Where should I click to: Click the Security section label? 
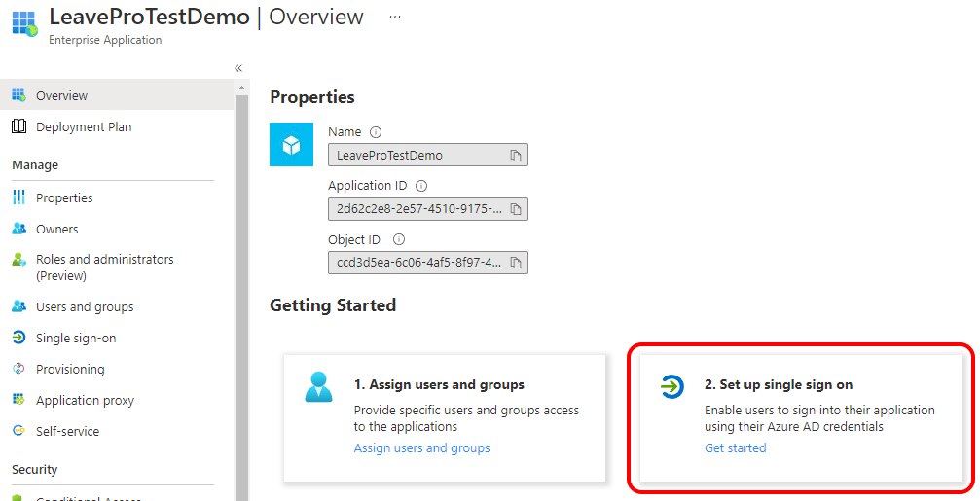pos(34,469)
